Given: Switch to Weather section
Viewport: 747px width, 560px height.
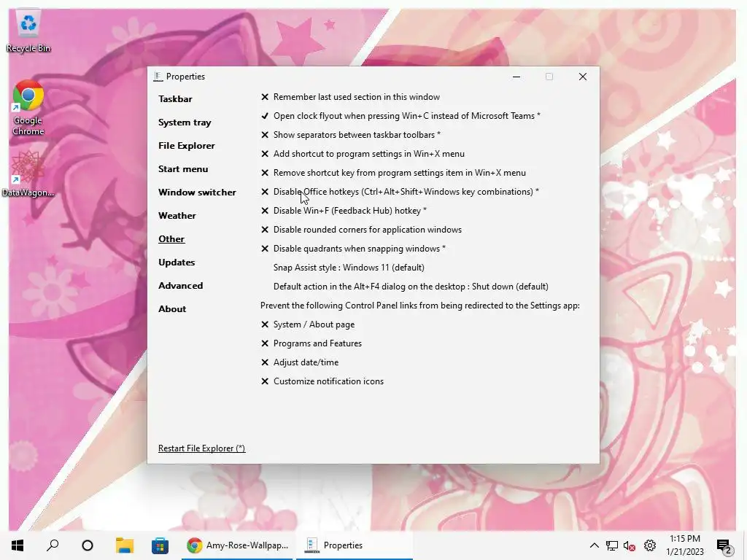Looking at the screenshot, I should pyautogui.click(x=177, y=216).
